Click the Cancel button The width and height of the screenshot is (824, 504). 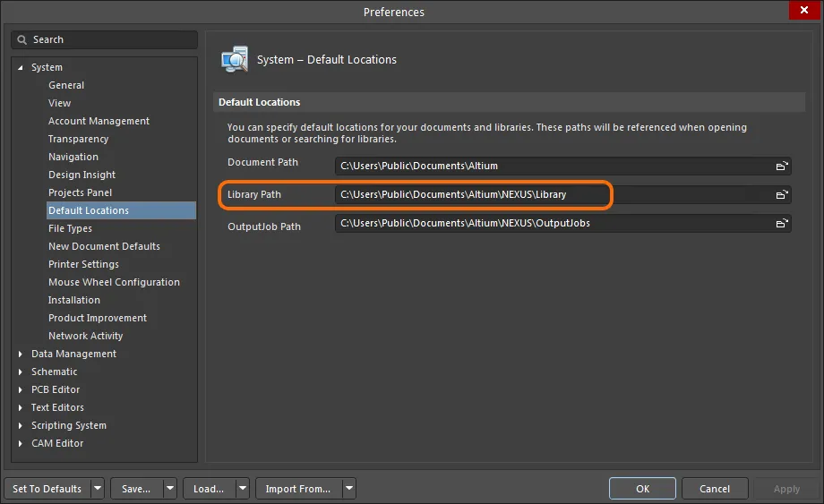click(x=715, y=488)
